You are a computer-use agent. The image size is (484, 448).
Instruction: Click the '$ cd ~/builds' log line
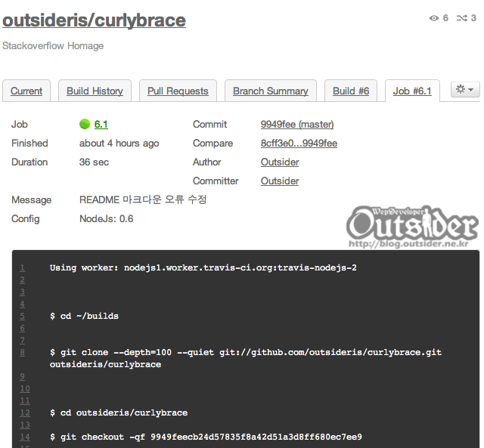pyautogui.click(x=84, y=316)
